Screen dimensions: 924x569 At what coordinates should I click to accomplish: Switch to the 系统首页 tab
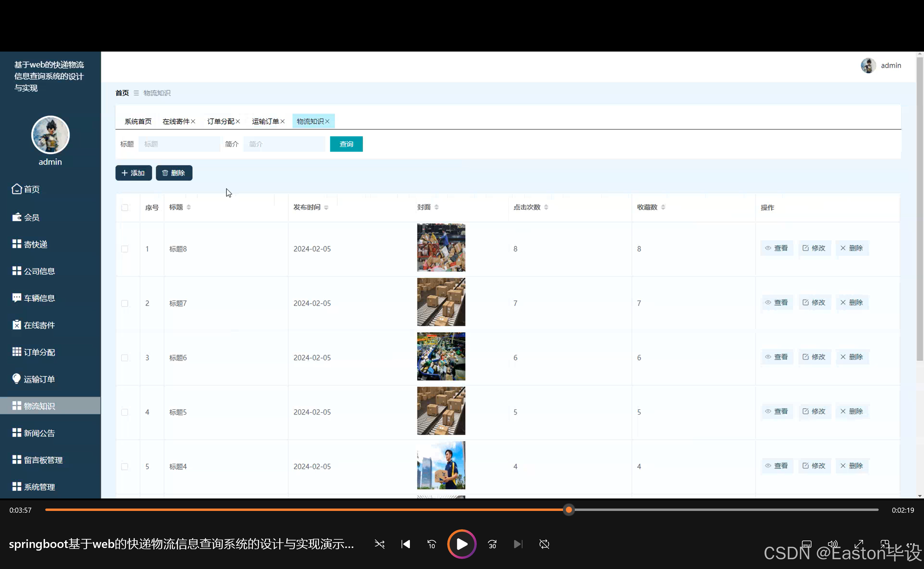[x=138, y=121]
